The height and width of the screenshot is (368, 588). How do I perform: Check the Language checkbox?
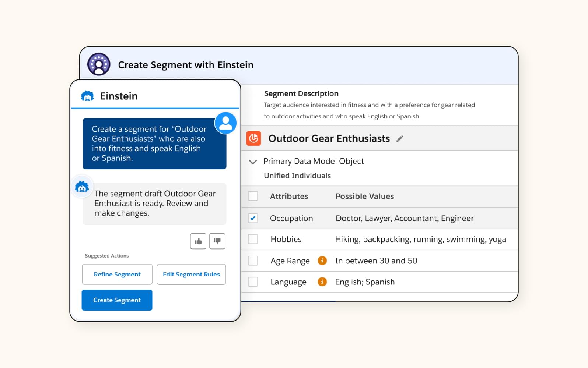253,282
